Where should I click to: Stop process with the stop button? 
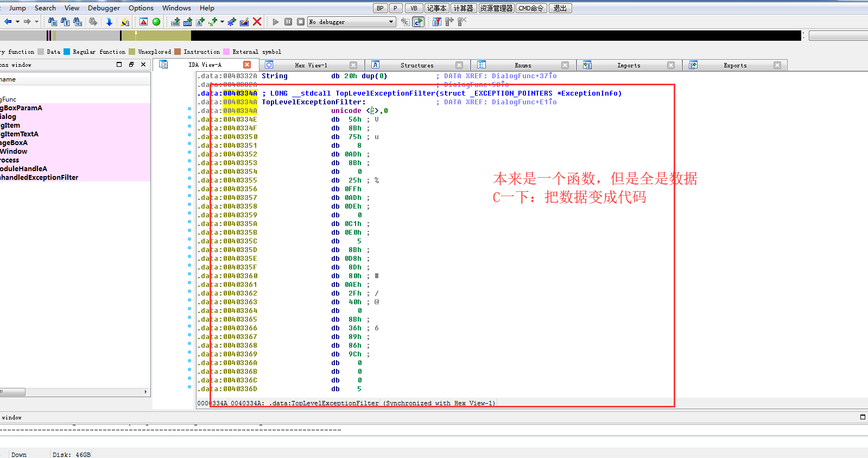pos(301,22)
